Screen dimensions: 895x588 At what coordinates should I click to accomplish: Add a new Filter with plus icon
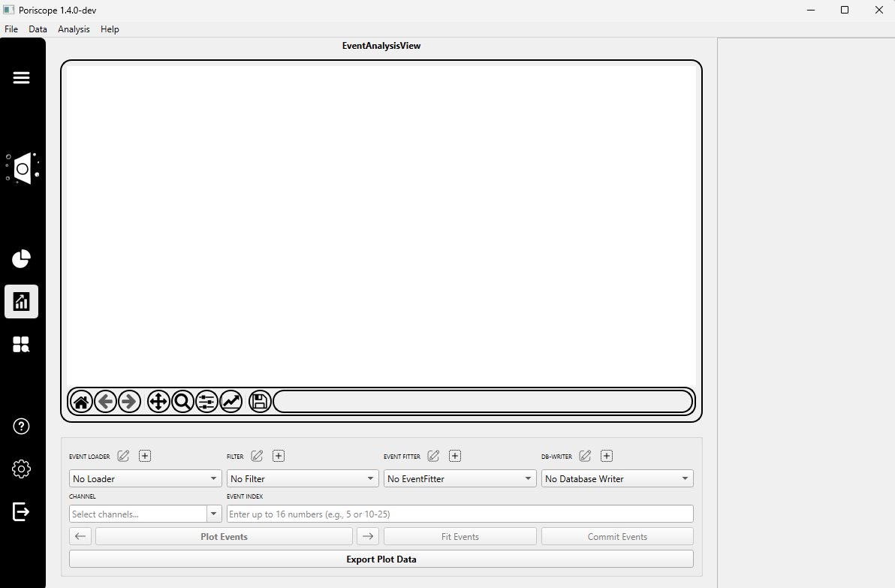click(x=279, y=456)
